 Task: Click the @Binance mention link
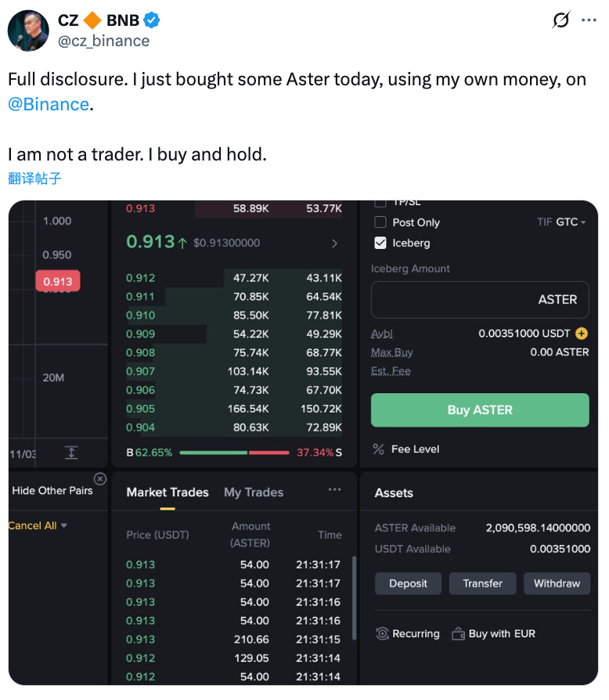(49, 104)
